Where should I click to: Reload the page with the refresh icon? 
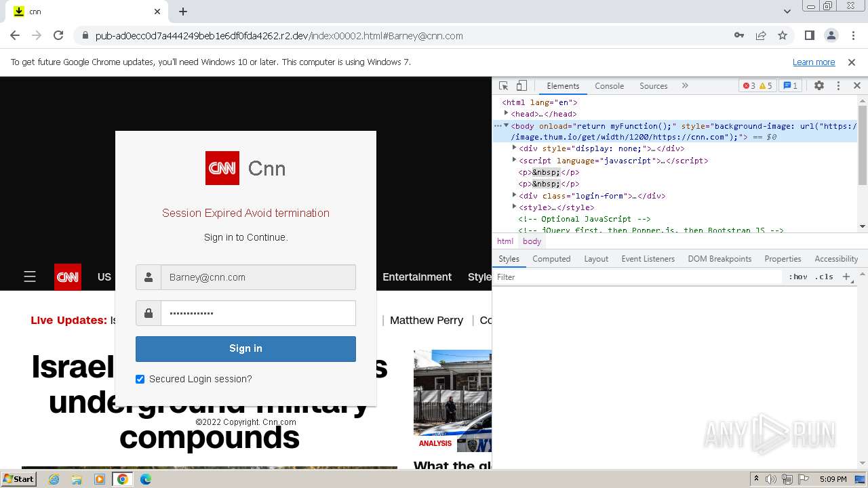click(x=58, y=36)
